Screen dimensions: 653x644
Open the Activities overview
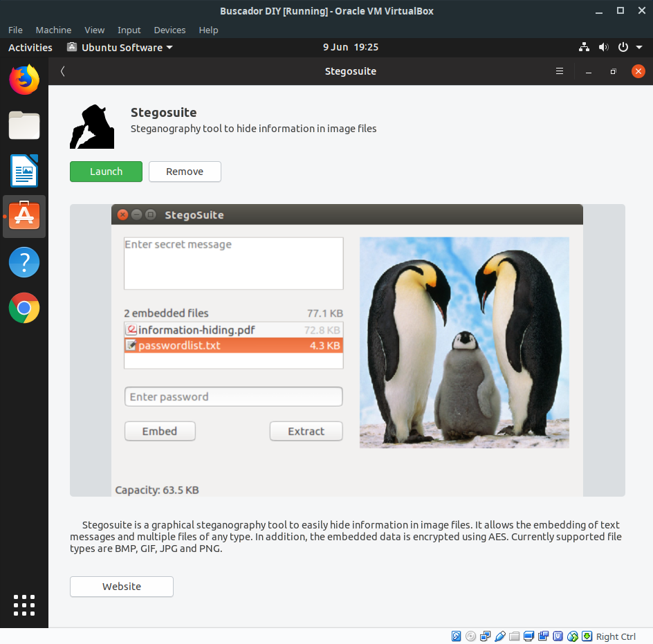coord(30,48)
